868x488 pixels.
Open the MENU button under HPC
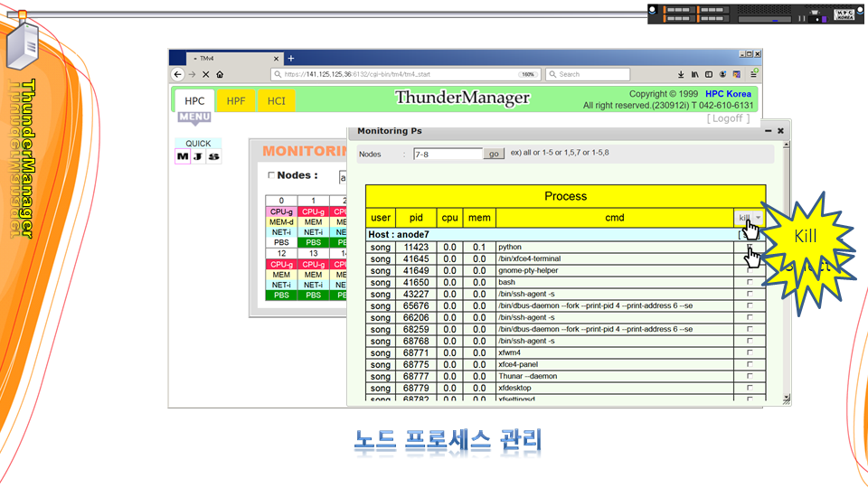(194, 117)
